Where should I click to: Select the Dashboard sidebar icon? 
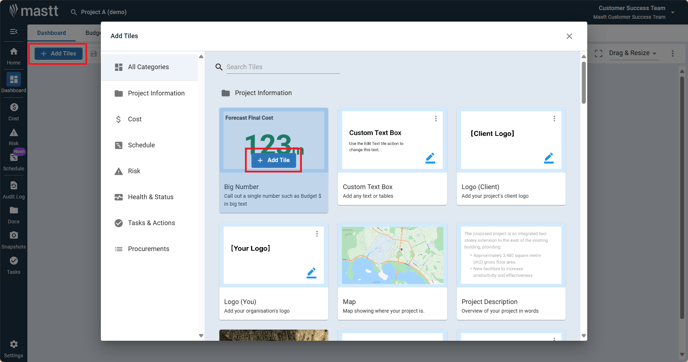14,79
